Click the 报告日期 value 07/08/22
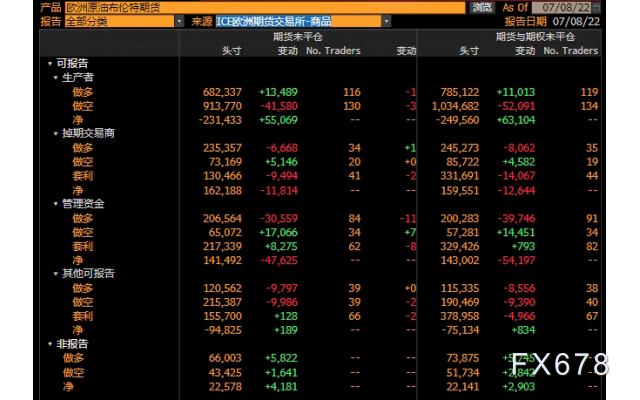Viewport: 640px width, 400px height. [576, 21]
